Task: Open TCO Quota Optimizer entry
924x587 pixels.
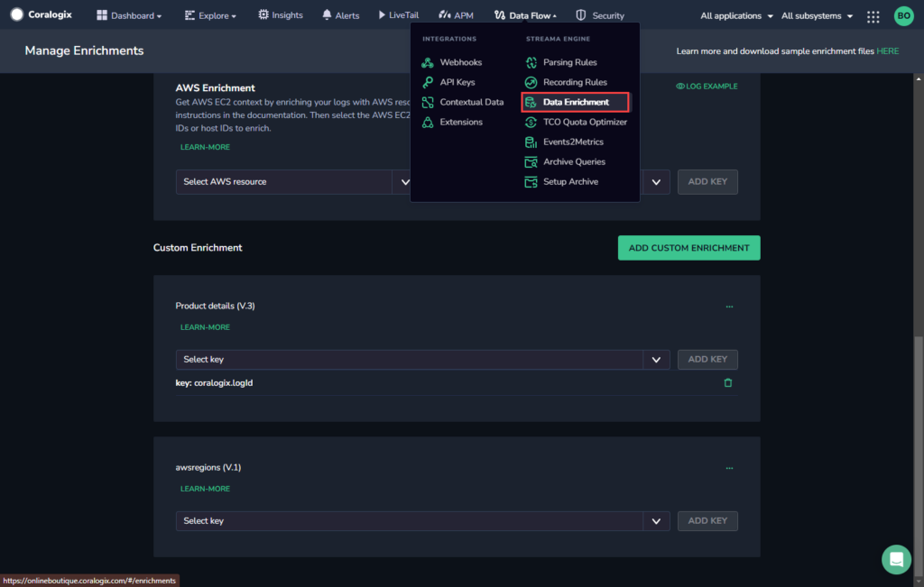Action: tap(585, 123)
